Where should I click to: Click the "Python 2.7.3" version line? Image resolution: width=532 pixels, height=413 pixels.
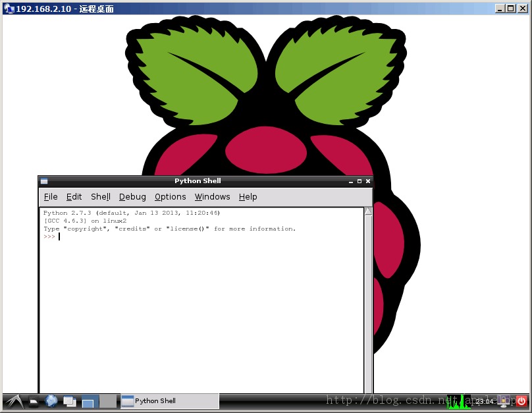click(x=132, y=213)
